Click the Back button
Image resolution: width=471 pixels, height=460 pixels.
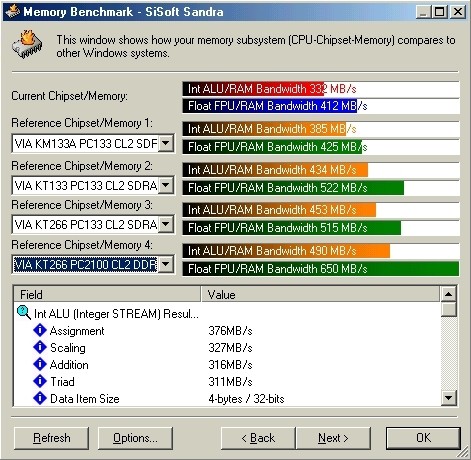coord(258,438)
